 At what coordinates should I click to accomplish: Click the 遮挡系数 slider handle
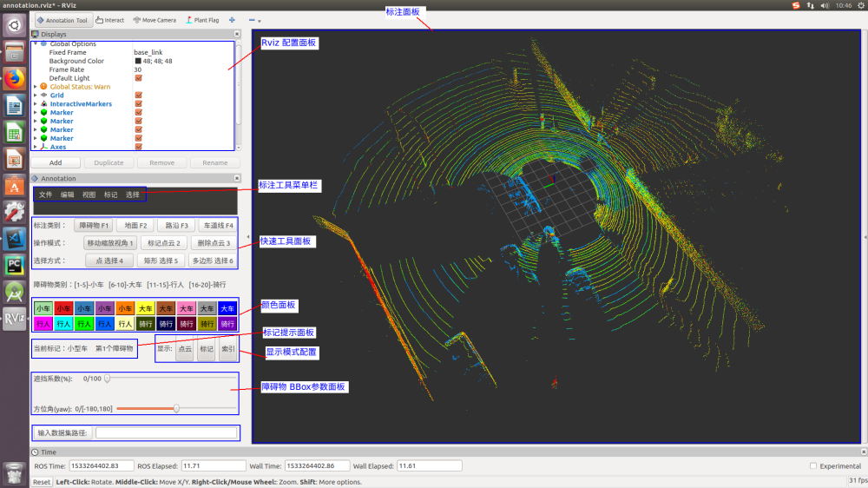[108, 379]
